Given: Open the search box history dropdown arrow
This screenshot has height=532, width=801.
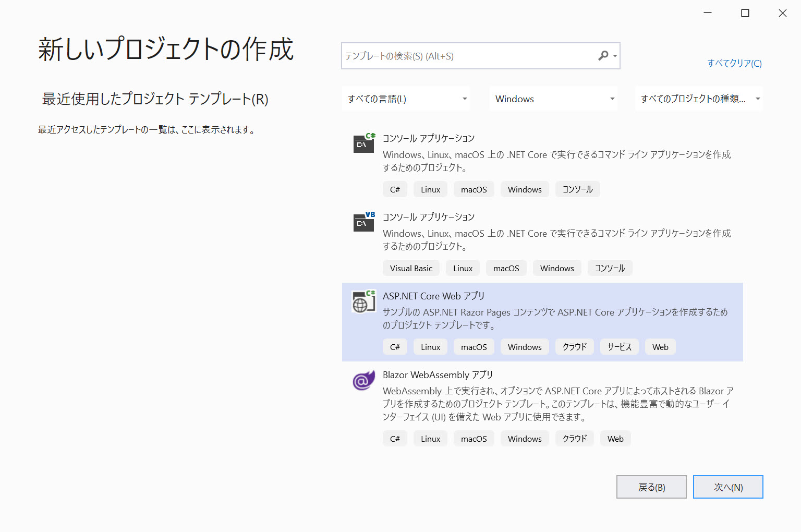Looking at the screenshot, I should tap(615, 56).
